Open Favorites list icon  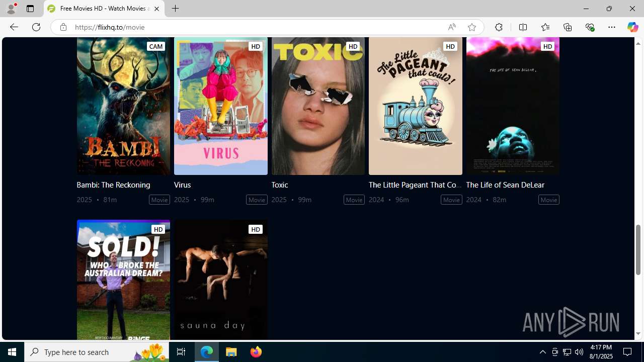point(545,27)
